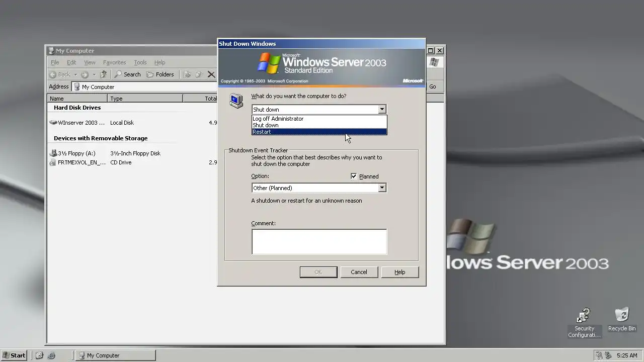
Task: Click My Computer taskbar button
Action: 116,355
